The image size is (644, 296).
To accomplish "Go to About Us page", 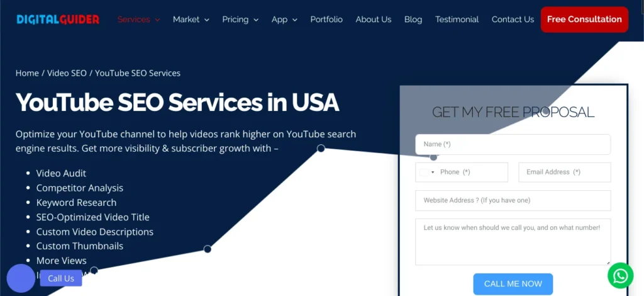I will pyautogui.click(x=373, y=20).
